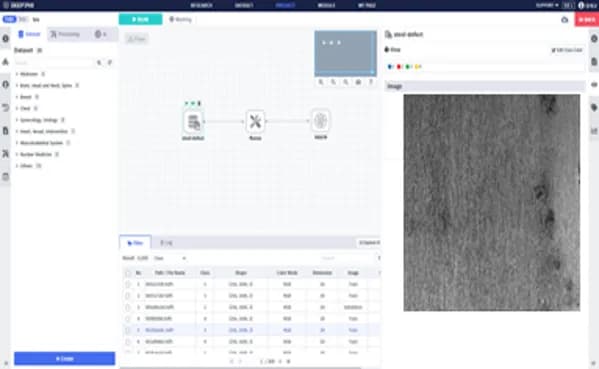
Task: Click the dataset search input field
Action: [x=54, y=63]
